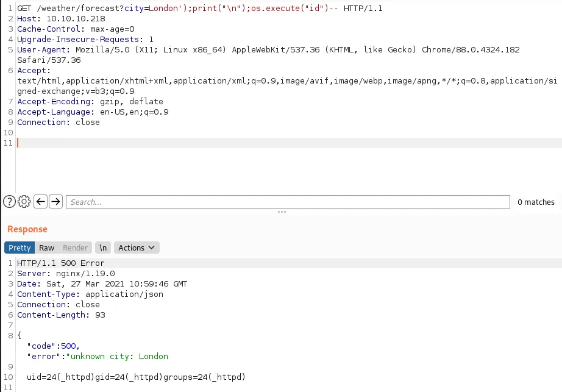Click 'Safari/537.36' continuation of User-Agent

pyautogui.click(x=49, y=60)
